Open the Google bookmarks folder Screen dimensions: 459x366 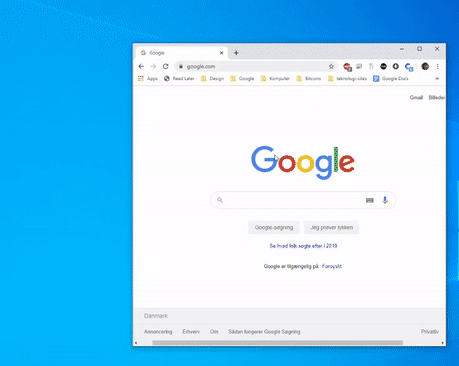[x=242, y=79]
